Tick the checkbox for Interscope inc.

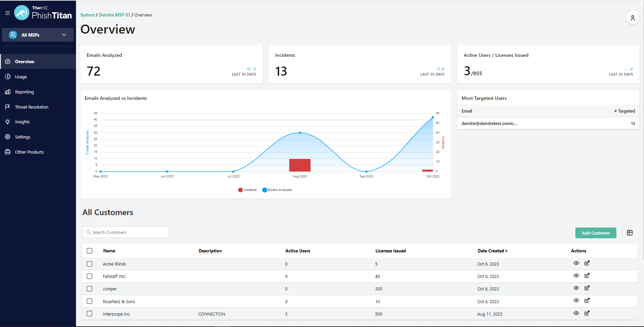[89, 314]
